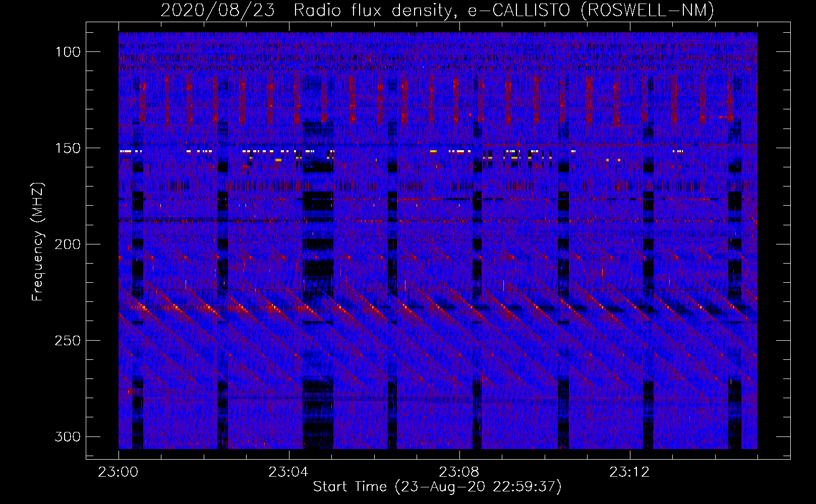Select the "Frequency (MHZ)" y-axis label
816x504 pixels.
tap(38, 241)
